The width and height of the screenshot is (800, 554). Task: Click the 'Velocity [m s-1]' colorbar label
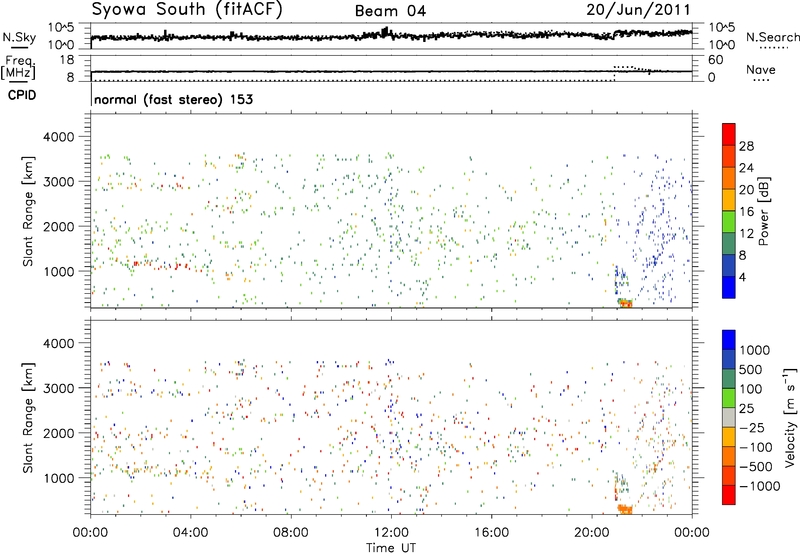pyautogui.click(x=790, y=417)
